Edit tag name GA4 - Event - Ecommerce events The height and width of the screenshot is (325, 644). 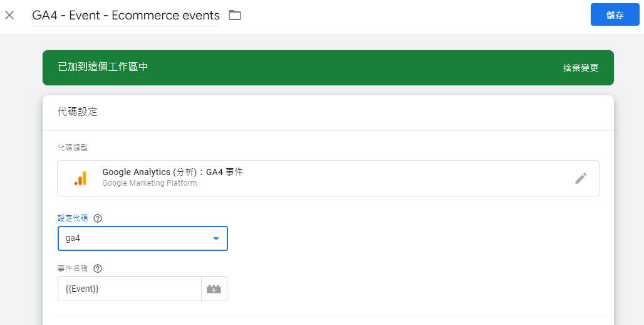tap(126, 16)
